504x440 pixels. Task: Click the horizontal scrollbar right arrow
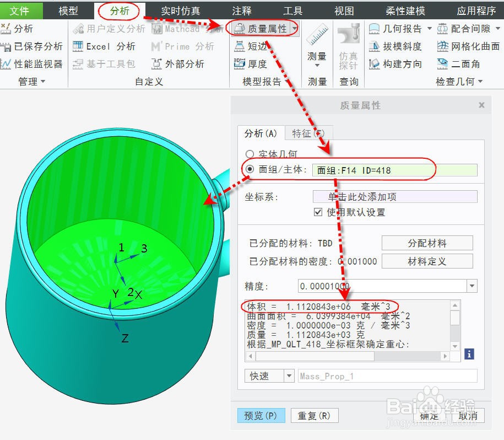(x=445, y=356)
